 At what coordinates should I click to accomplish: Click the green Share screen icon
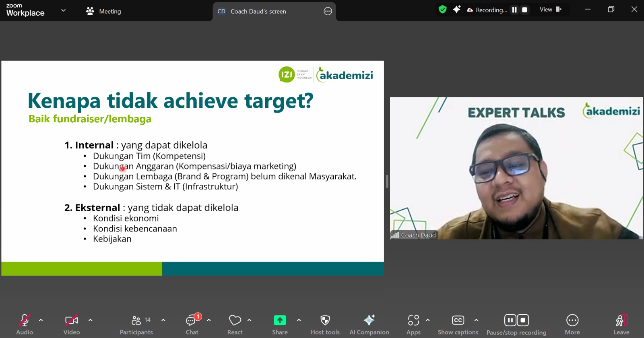(x=280, y=320)
